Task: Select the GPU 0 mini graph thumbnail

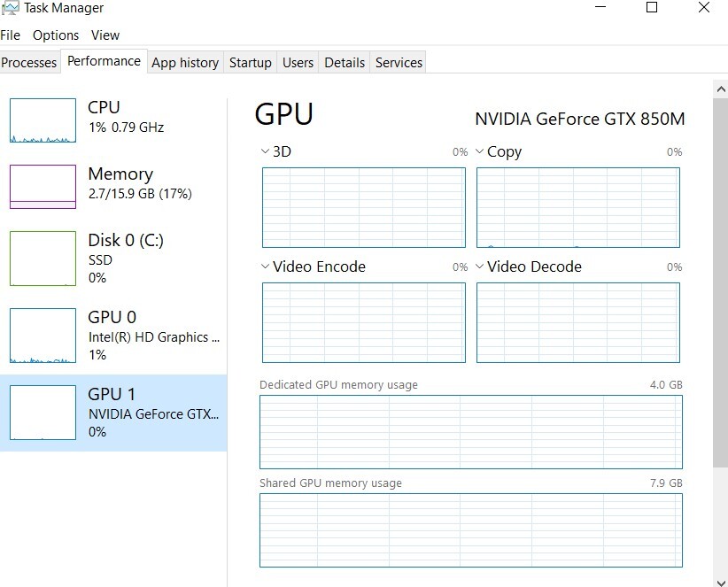Action: 43,336
